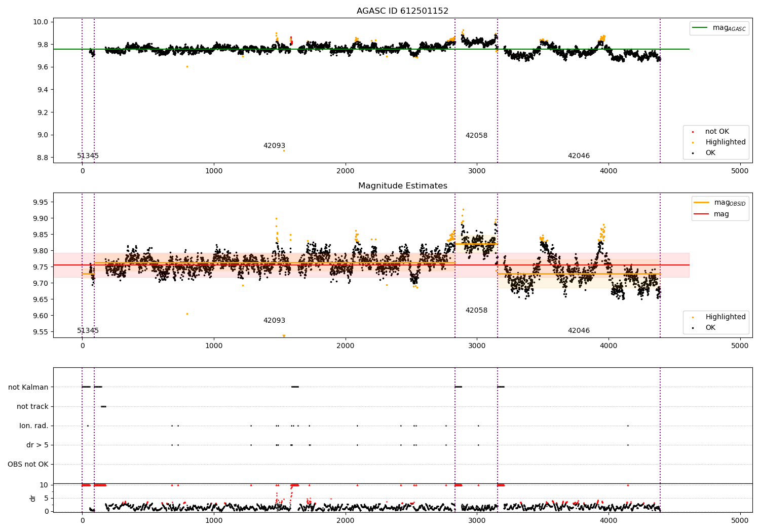The image size is (760, 532).
Task: Click the "42046" label in the AGASC ID plot
Action: [x=579, y=156]
